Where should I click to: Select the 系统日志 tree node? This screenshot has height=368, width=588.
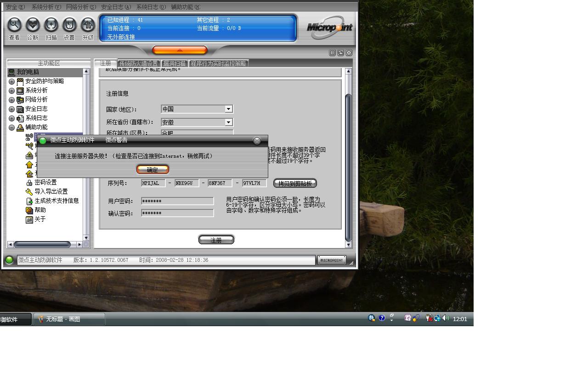(36, 118)
